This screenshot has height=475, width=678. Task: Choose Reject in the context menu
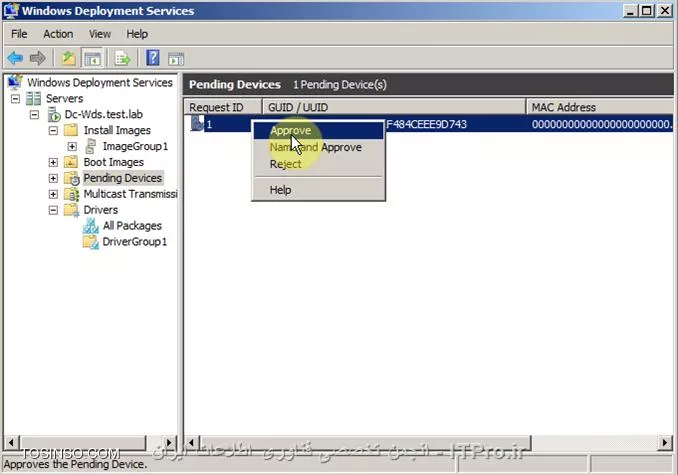(318, 164)
